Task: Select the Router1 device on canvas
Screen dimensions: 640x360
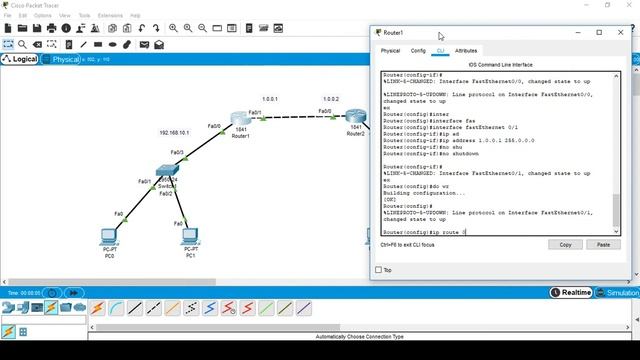Action: [x=240, y=118]
